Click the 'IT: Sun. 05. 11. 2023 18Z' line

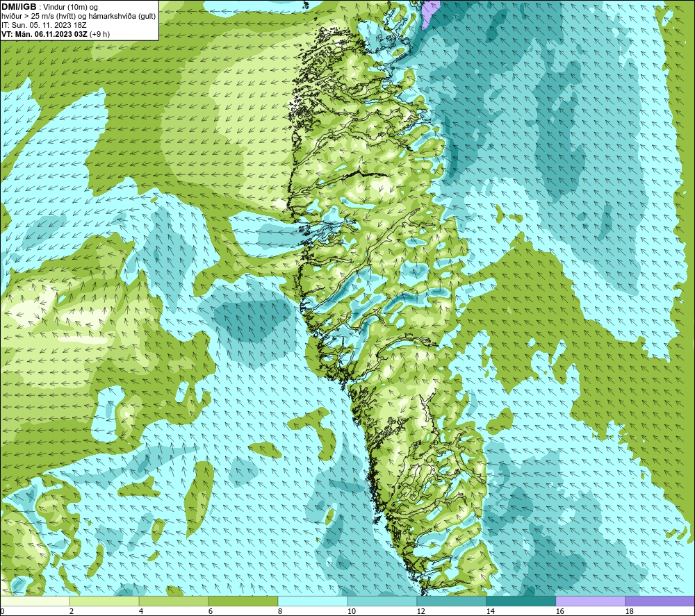click(x=44, y=25)
